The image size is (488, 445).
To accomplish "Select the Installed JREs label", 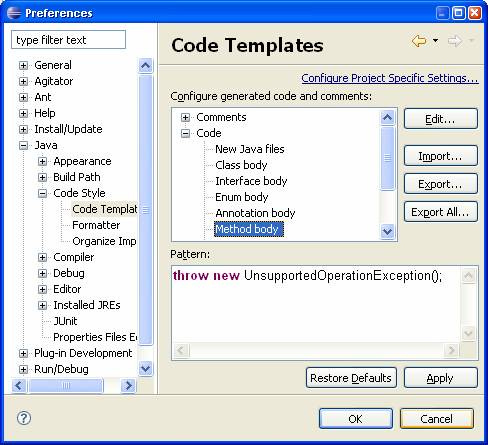I will [87, 305].
